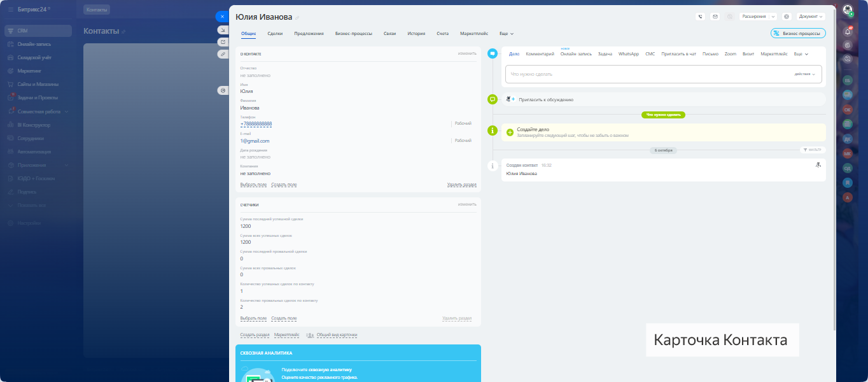Viewport: 868px width, 382px height.
Task: Click the pin icon on Создан контакт entry
Action: [818, 165]
